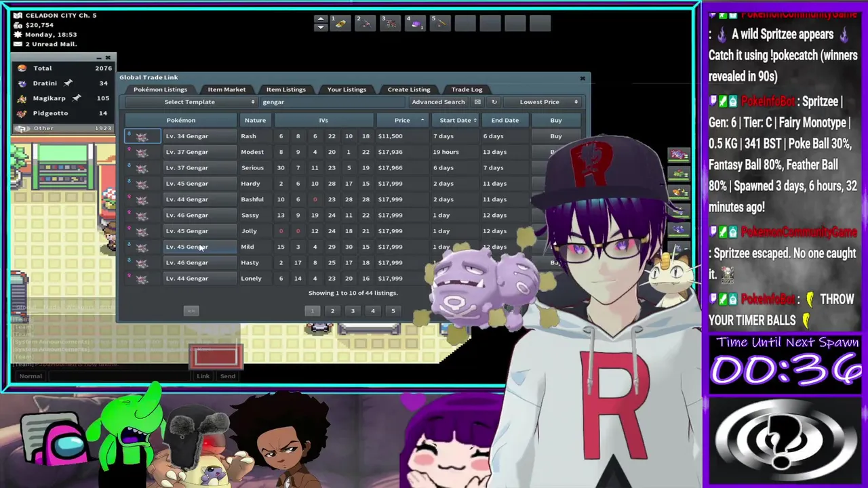Select hotbar slot 4 purple item
This screenshot has width=868, height=488.
[x=415, y=23]
